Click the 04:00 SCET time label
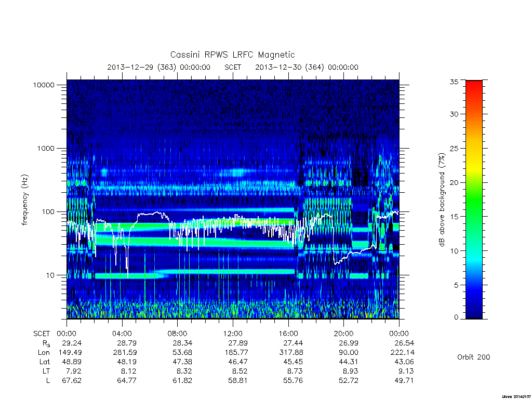The image size is (532, 399). pyautogui.click(x=122, y=334)
